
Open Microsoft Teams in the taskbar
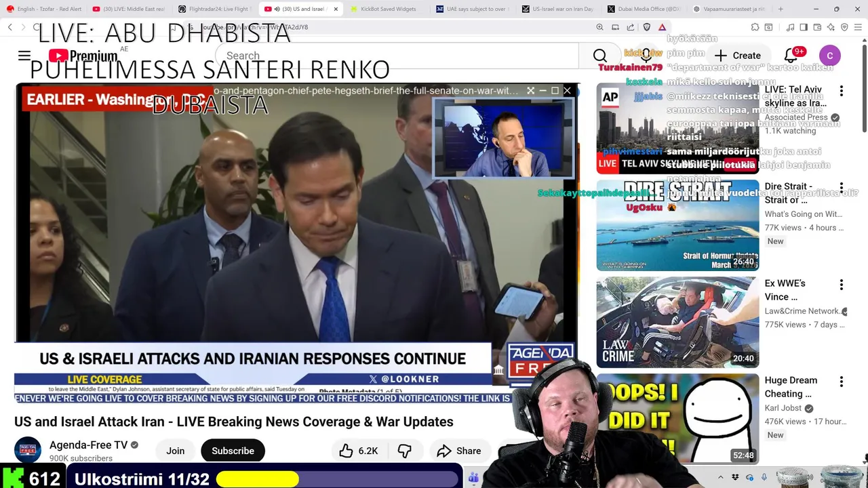[473, 478]
